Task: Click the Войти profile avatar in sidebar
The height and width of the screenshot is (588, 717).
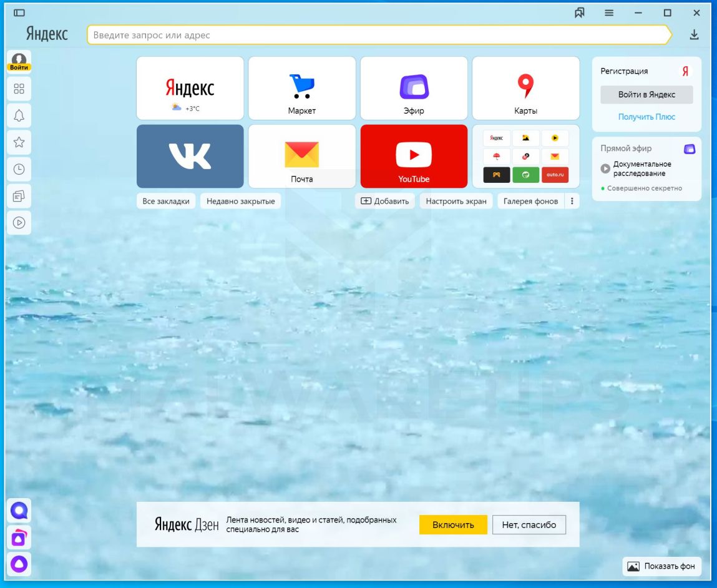Action: tap(19, 61)
